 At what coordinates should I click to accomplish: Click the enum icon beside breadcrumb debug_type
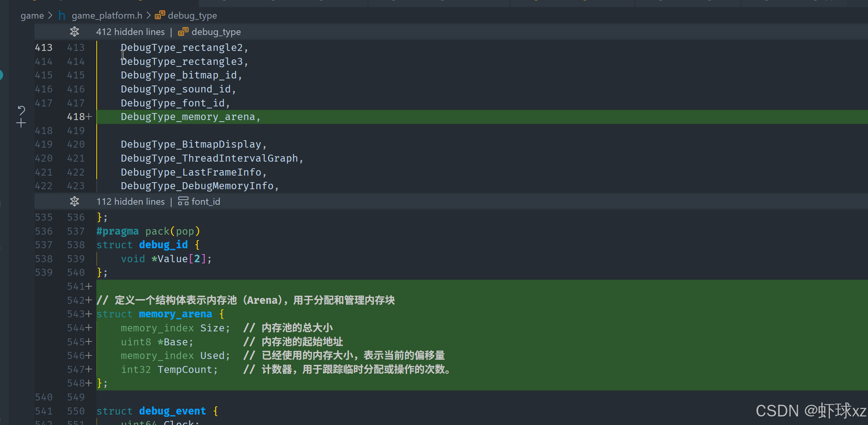coord(160,16)
